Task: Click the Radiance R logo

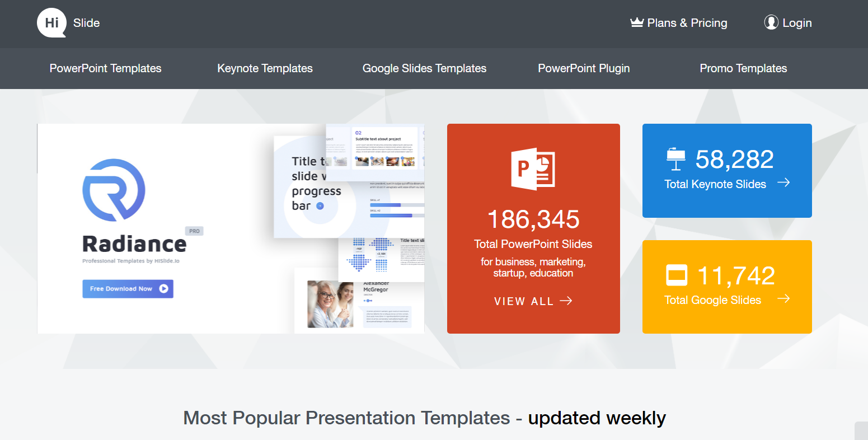Action: click(114, 189)
